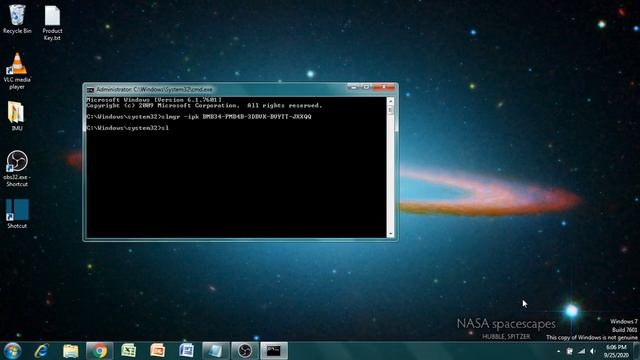This screenshot has height=360, width=640.
Task: Click the cmd scrollbar up arrow
Action: pyautogui.click(x=390, y=100)
